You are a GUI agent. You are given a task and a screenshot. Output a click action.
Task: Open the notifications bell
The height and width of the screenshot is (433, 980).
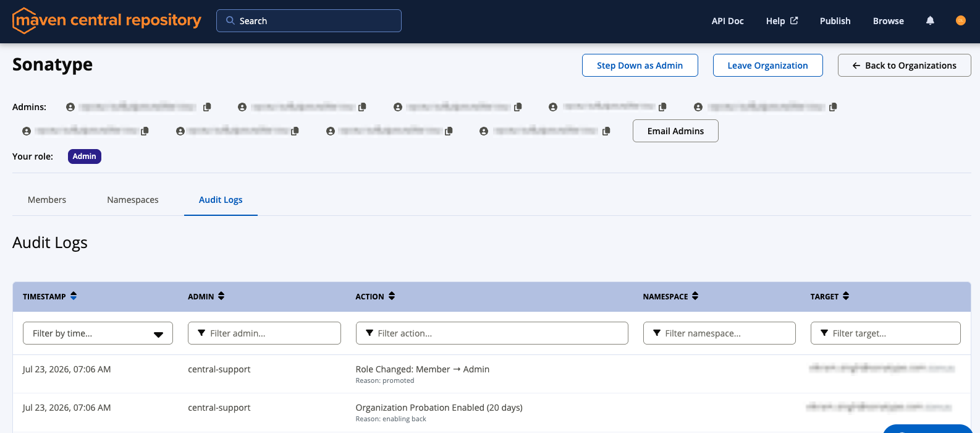tap(930, 20)
